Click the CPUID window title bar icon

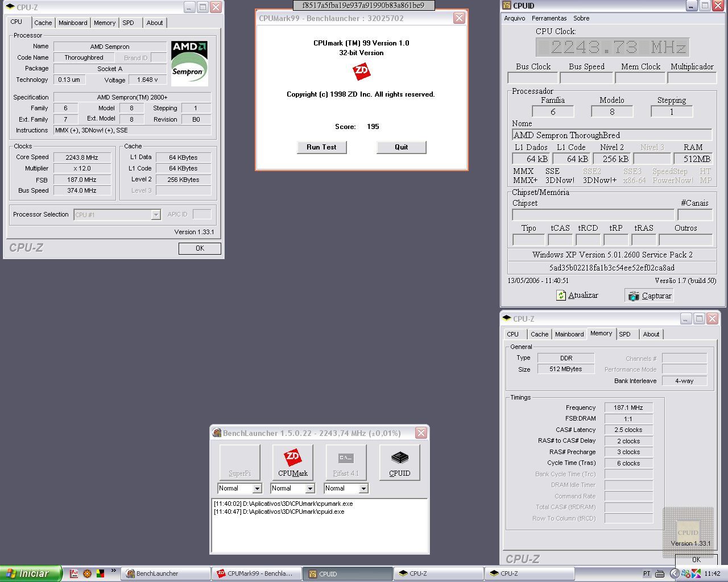[x=506, y=6]
